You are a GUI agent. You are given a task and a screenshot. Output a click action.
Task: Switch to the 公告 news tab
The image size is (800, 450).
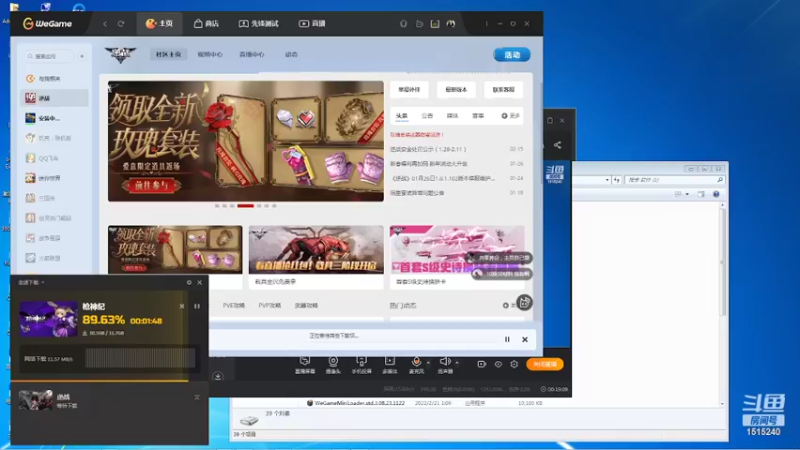(x=427, y=116)
